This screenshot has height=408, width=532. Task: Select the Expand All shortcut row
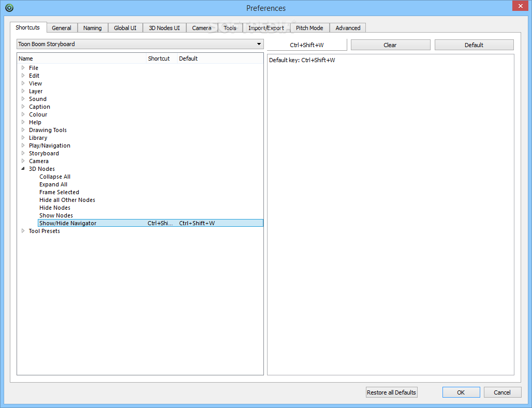[x=150, y=185]
